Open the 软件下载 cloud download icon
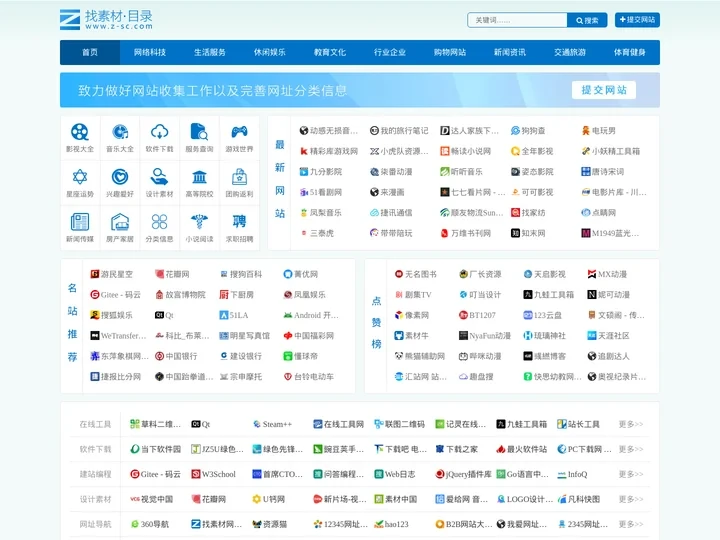 tap(159, 132)
